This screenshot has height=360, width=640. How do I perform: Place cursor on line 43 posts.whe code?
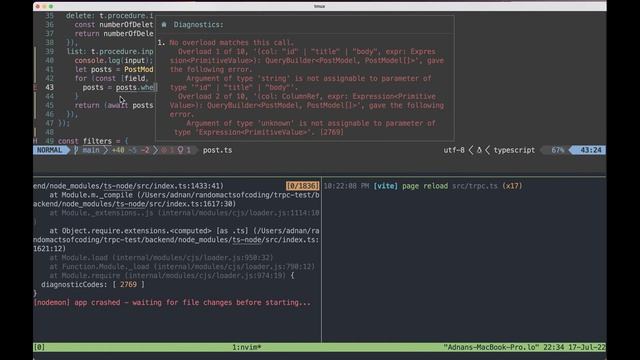[118, 87]
